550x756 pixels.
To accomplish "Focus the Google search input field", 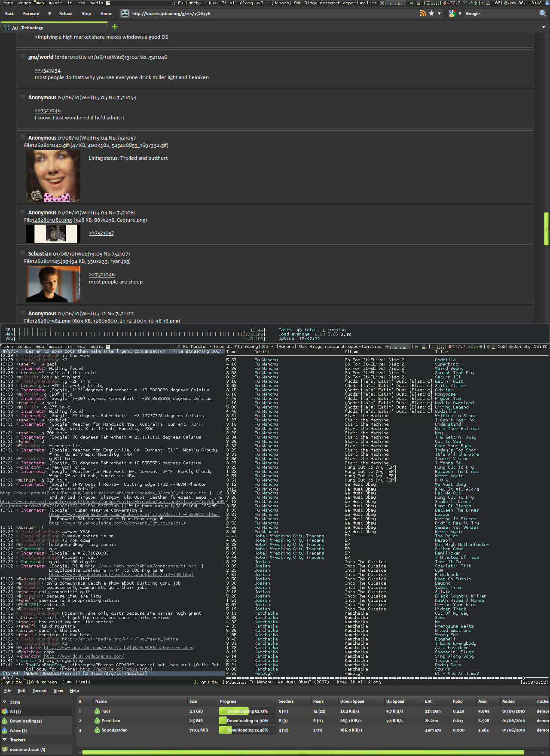I will tap(501, 14).
